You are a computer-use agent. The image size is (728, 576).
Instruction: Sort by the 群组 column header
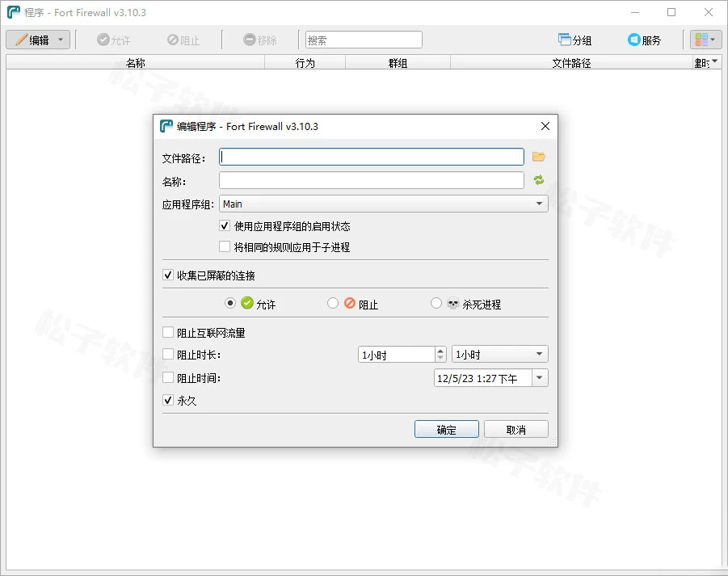398,62
